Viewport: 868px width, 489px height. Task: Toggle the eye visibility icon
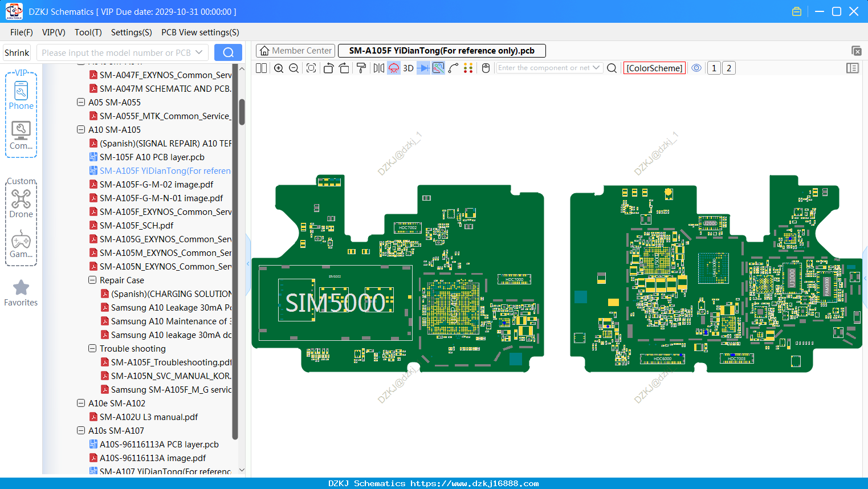(x=696, y=68)
